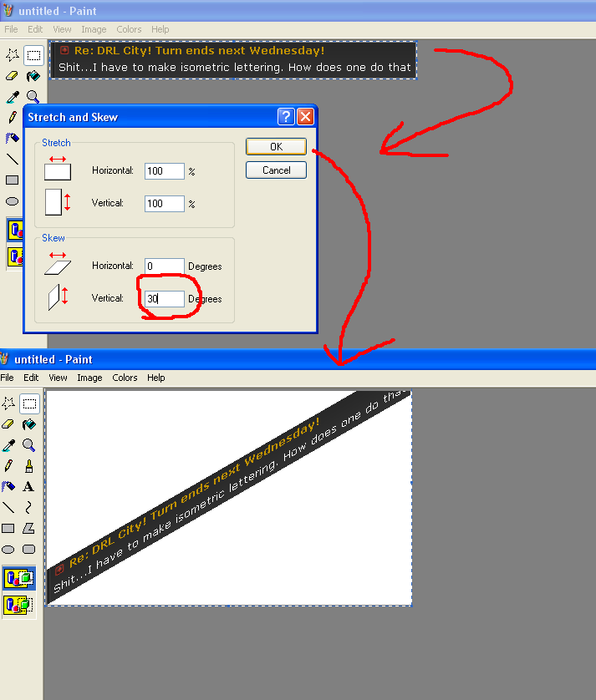
Task: Open the Colors menu in lower Paint window
Action: click(x=125, y=378)
